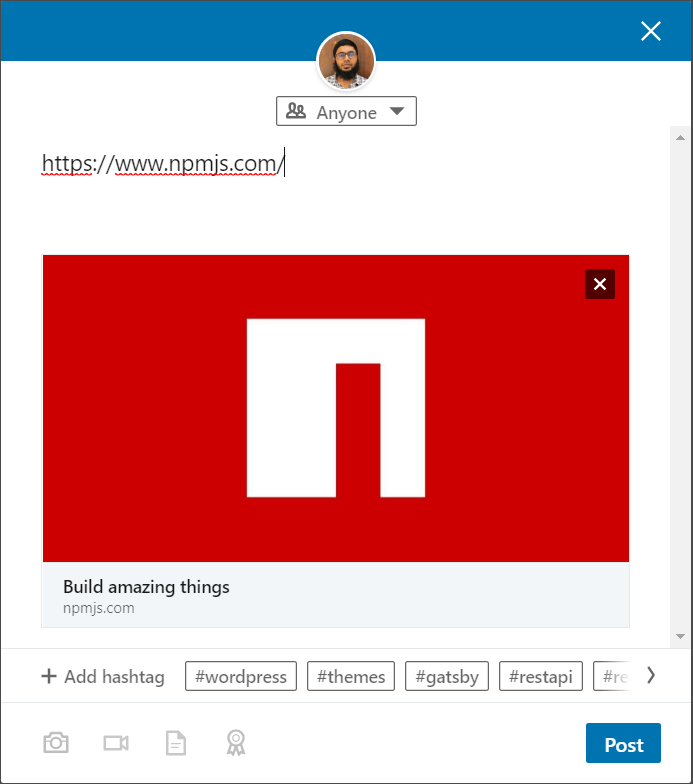
Task: Close the share post dialog
Action: click(x=651, y=31)
